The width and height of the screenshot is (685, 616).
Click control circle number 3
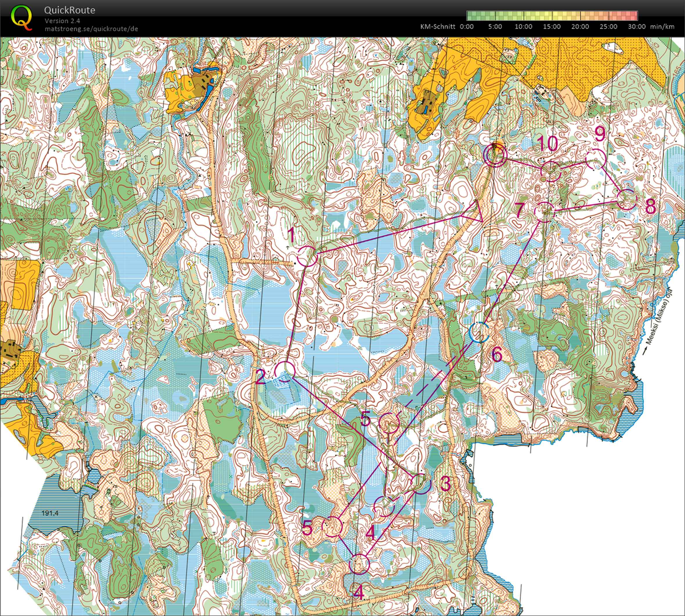(x=421, y=484)
